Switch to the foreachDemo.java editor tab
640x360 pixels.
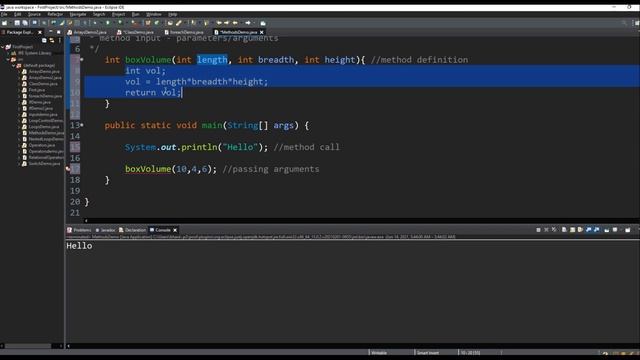[184, 32]
